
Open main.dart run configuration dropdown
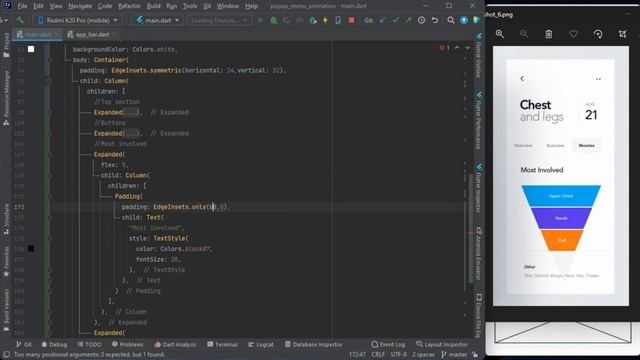(x=158, y=20)
